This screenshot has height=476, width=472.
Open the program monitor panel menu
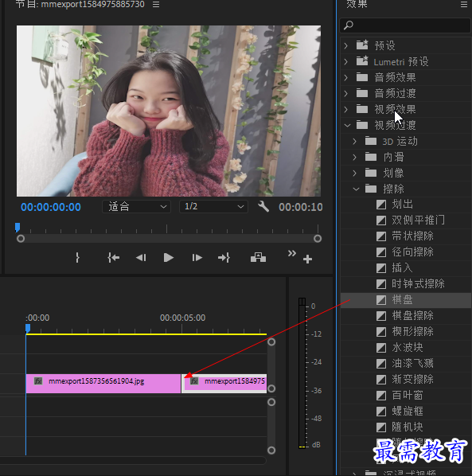pos(156,4)
